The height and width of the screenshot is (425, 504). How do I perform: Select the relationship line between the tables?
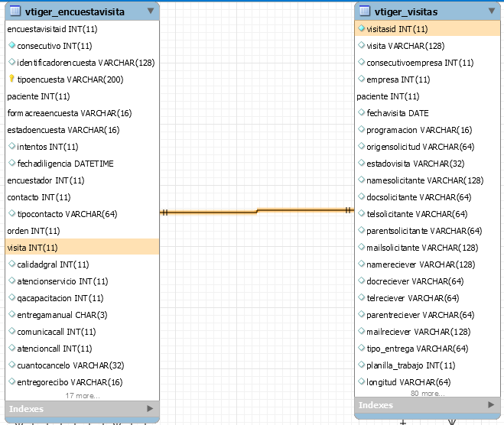(x=257, y=211)
